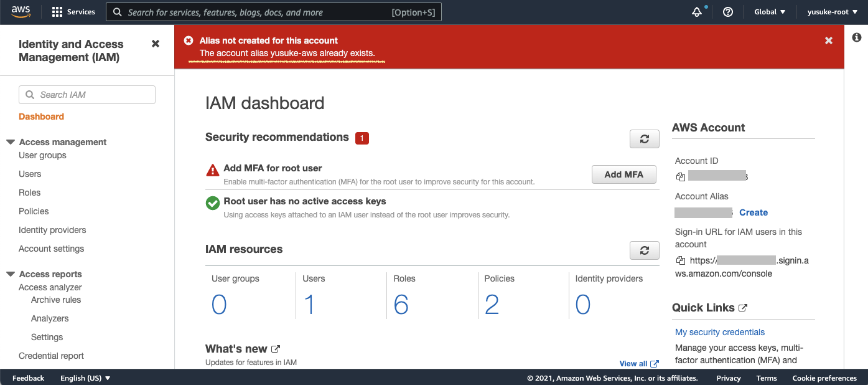Click the MFA warning triangle icon
This screenshot has width=868, height=385.
tap(213, 169)
